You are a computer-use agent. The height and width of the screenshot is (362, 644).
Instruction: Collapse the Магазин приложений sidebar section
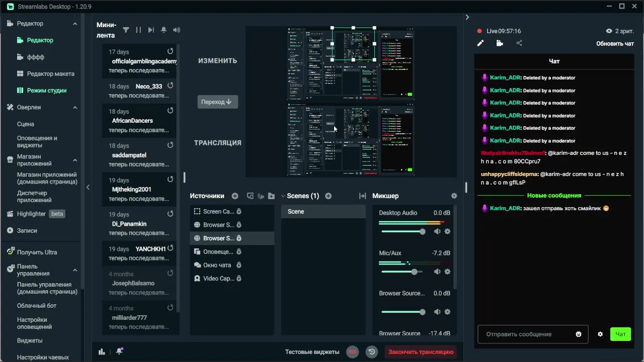75,160
